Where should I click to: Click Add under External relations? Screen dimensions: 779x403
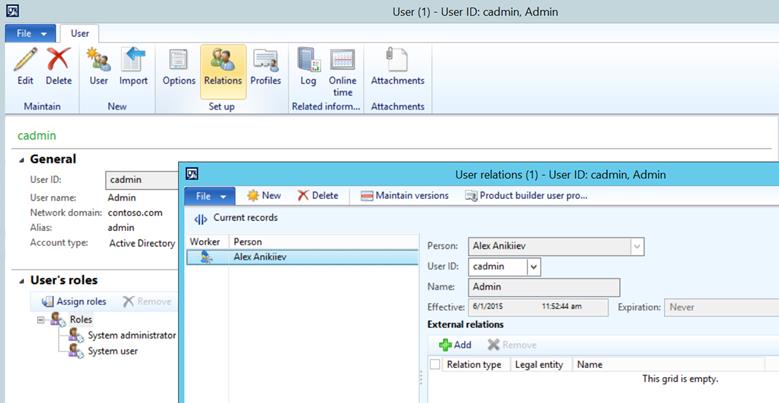455,345
